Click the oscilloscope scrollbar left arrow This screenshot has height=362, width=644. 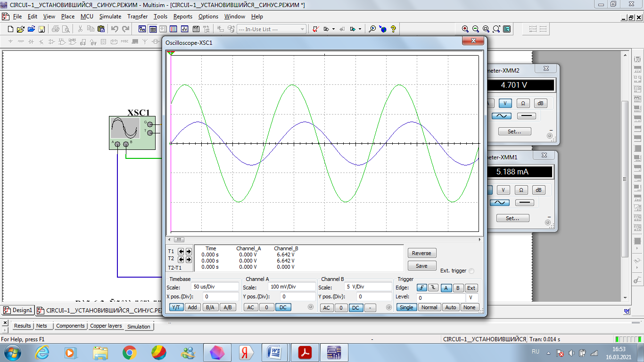click(169, 240)
